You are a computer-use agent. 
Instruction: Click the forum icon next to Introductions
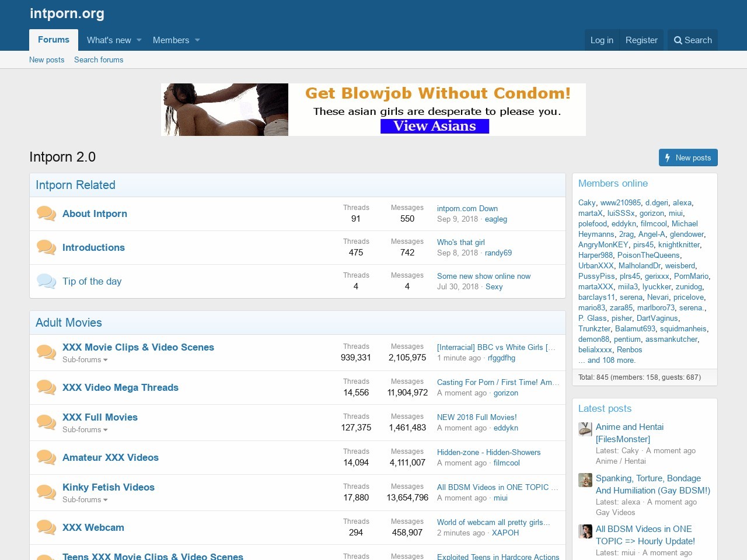46,247
